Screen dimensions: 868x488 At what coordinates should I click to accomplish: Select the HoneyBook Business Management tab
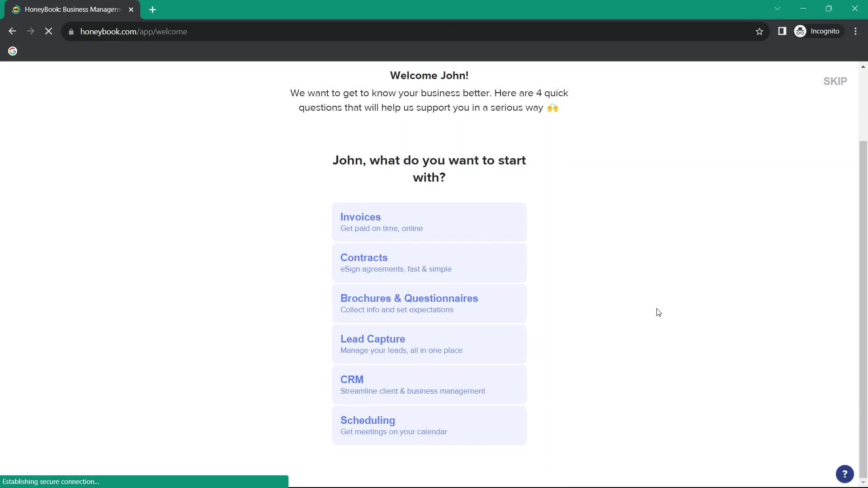72,9
